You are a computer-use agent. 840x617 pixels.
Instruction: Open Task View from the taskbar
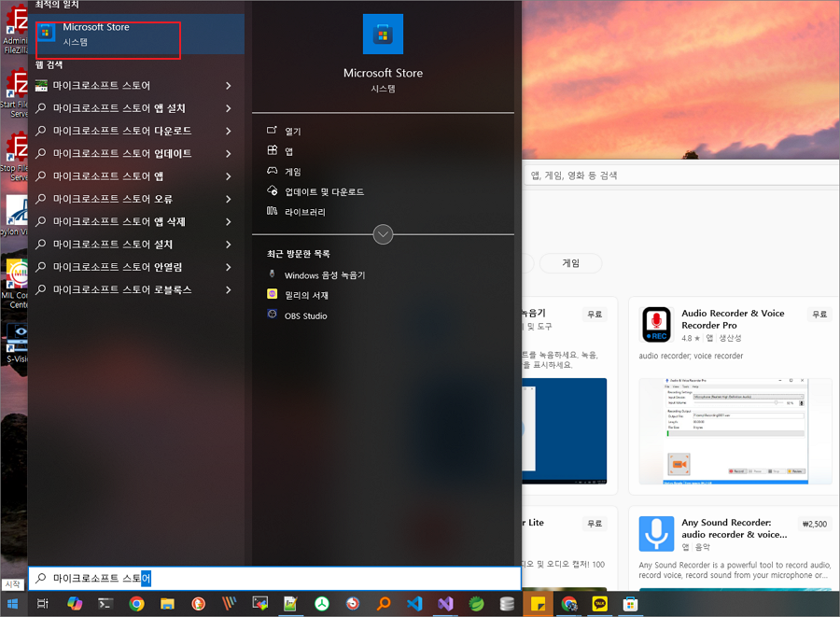coord(43,604)
